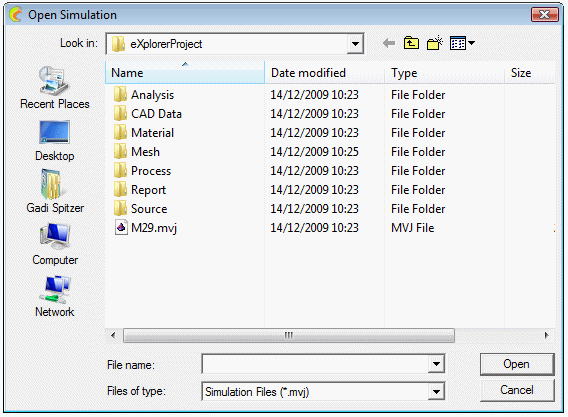Open Network in sidebar
The width and height of the screenshot is (568, 417).
(x=55, y=296)
